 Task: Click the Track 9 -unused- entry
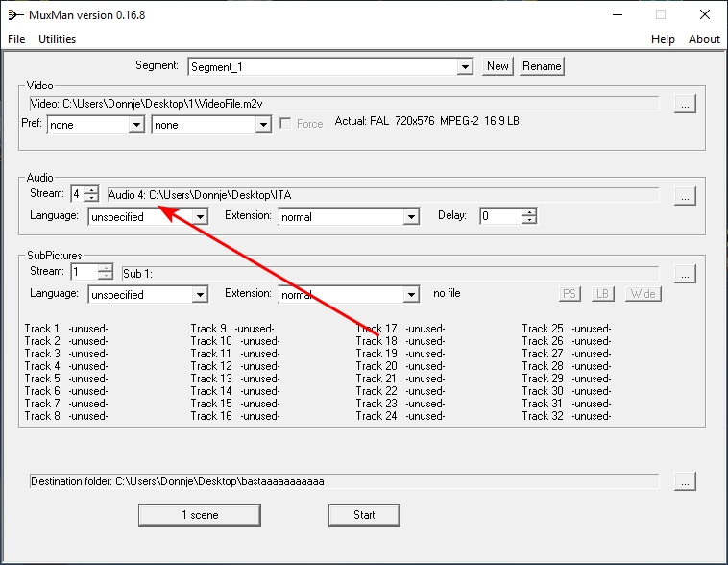point(232,329)
